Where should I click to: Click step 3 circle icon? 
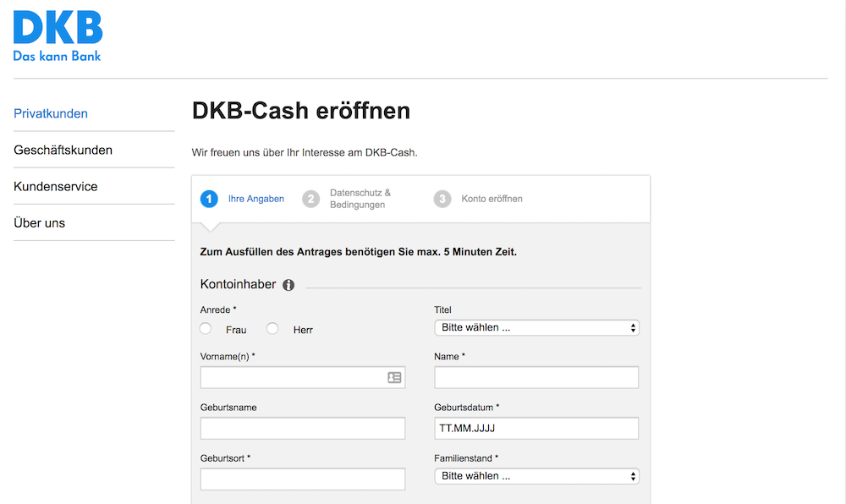point(442,199)
